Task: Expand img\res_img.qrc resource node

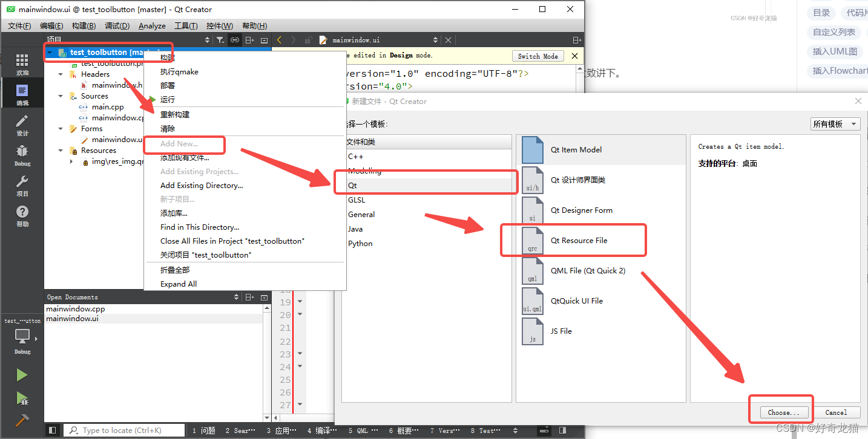Action: [71, 161]
